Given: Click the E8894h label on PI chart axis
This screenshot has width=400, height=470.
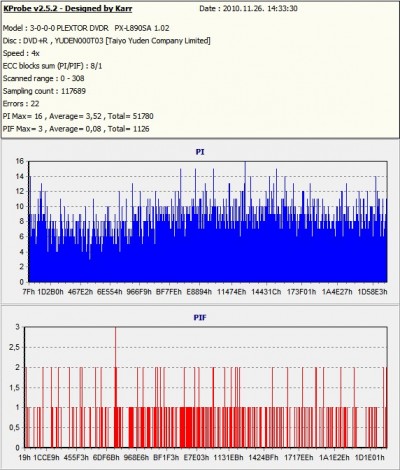Looking at the screenshot, I should click(x=199, y=292).
